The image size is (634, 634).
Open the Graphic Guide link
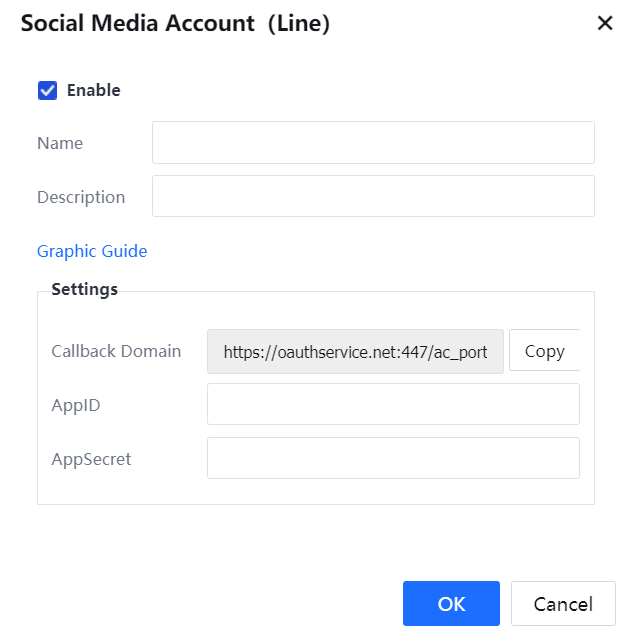pos(92,251)
